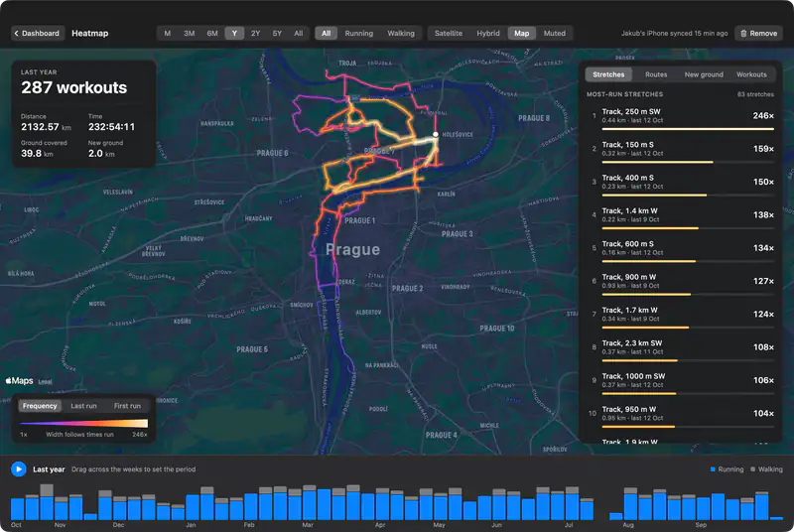The height and width of the screenshot is (532, 794).
Task: Select the All time period option
Action: [x=299, y=34]
